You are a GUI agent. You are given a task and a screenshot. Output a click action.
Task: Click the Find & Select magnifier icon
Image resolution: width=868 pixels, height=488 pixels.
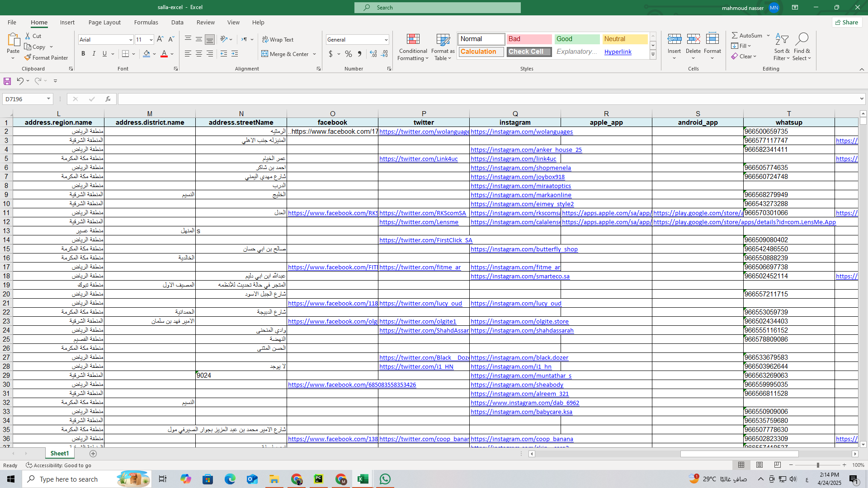802,39
